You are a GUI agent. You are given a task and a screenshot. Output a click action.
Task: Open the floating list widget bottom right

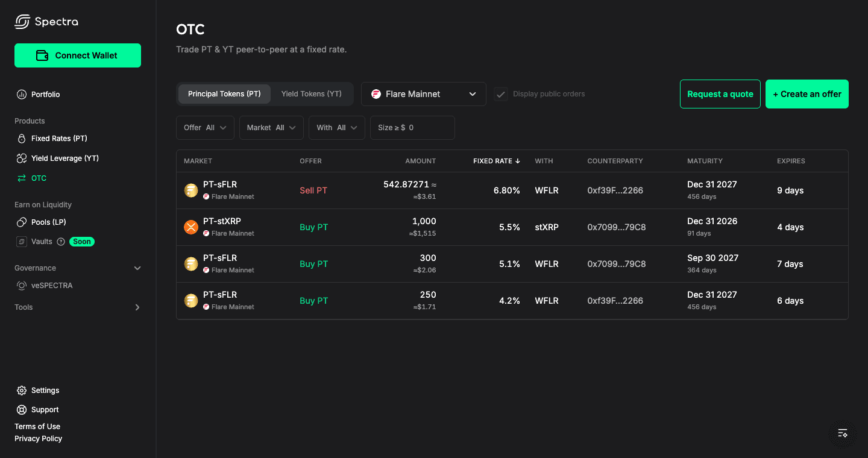843,433
